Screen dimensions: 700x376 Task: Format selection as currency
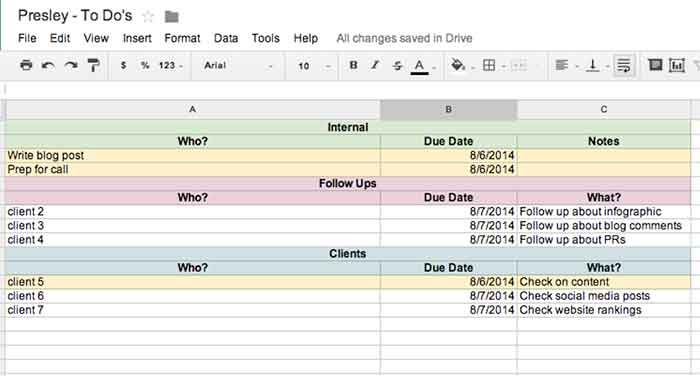[124, 65]
